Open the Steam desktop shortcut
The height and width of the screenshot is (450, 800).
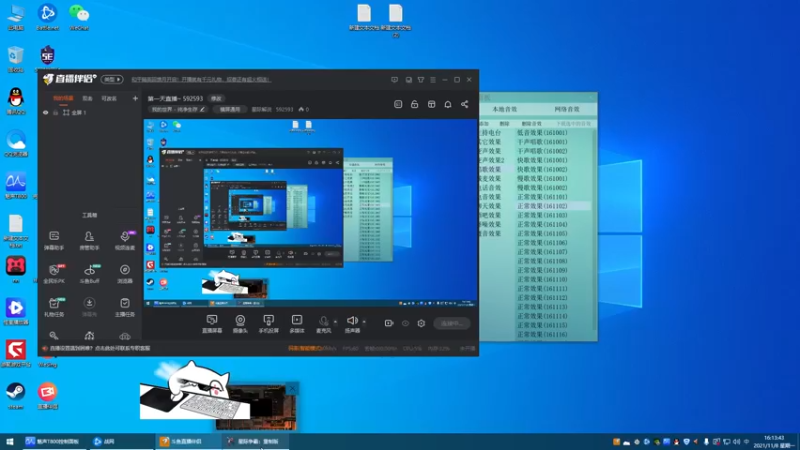pyautogui.click(x=15, y=393)
